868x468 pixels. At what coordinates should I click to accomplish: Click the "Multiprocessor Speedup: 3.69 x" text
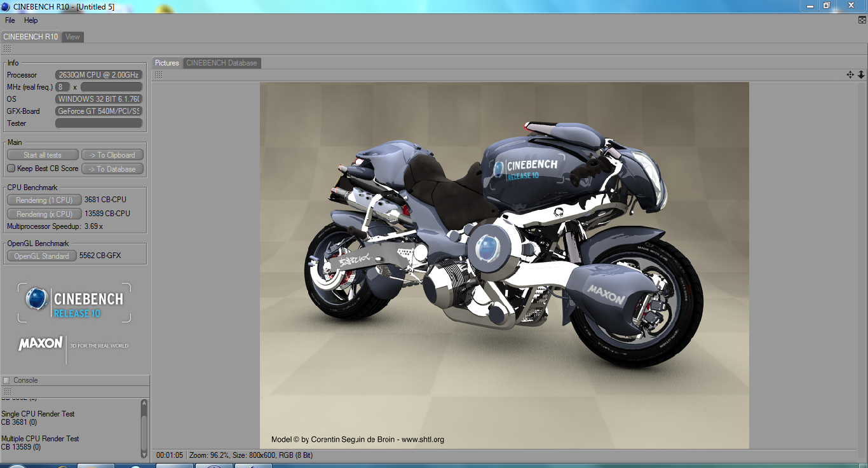(55, 226)
